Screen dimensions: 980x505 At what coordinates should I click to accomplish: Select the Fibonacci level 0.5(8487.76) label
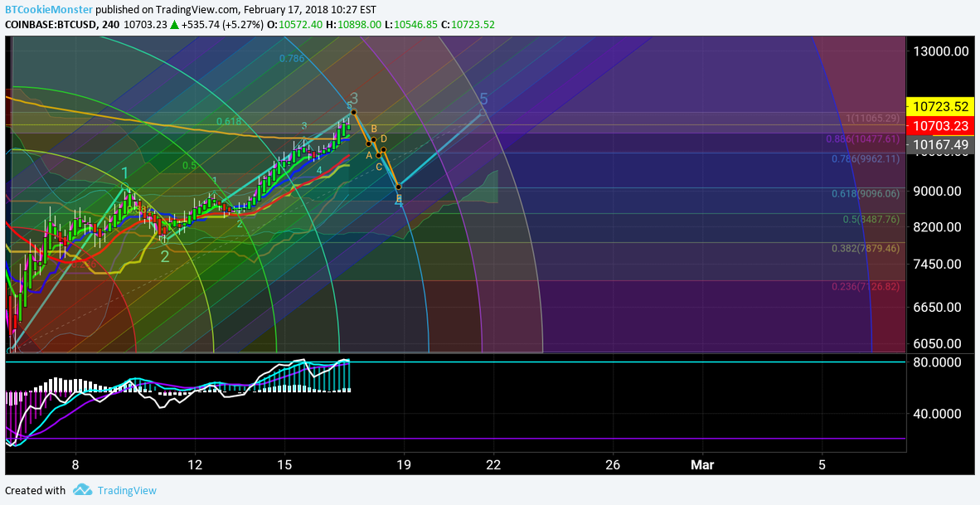[871, 220]
